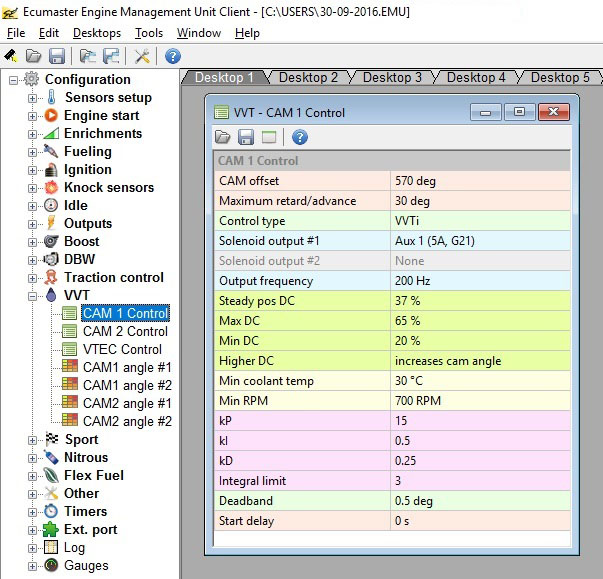The image size is (603, 579).
Task: Click the save desktops layout icon
Action: pyautogui.click(x=110, y=56)
